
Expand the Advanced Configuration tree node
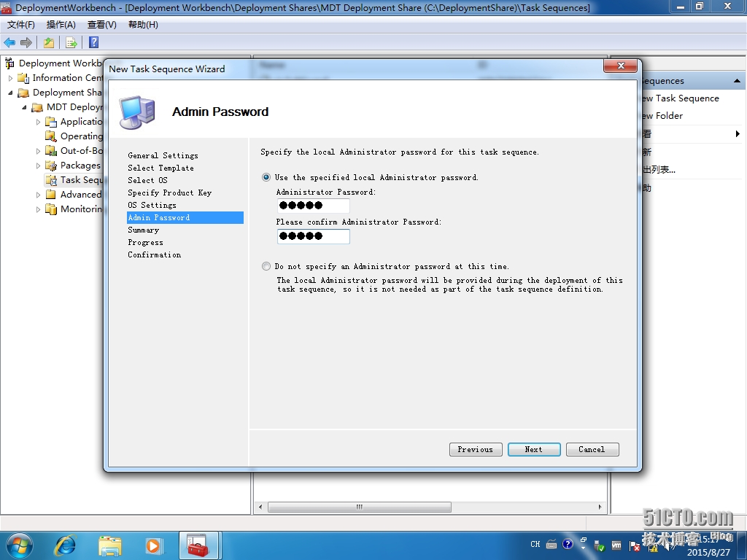38,195
